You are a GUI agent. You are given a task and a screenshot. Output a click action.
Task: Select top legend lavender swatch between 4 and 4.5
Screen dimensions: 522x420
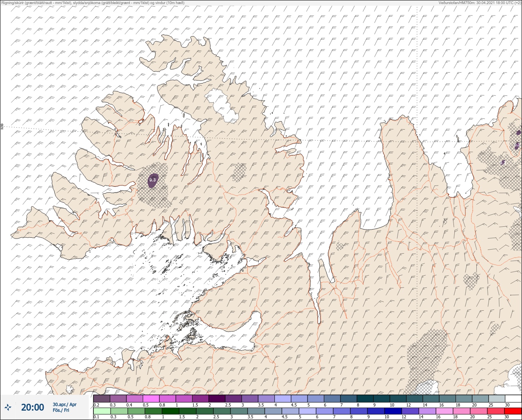pyautogui.click(x=283, y=398)
